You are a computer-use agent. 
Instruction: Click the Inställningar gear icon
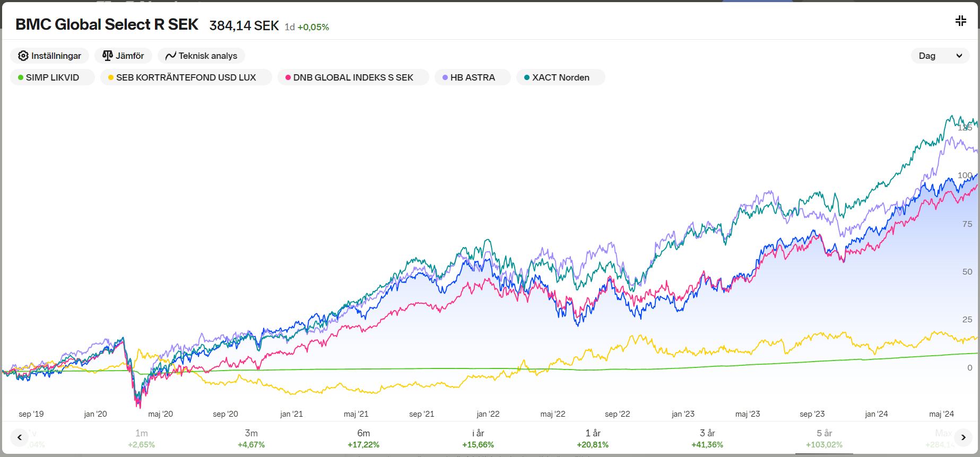click(x=23, y=56)
